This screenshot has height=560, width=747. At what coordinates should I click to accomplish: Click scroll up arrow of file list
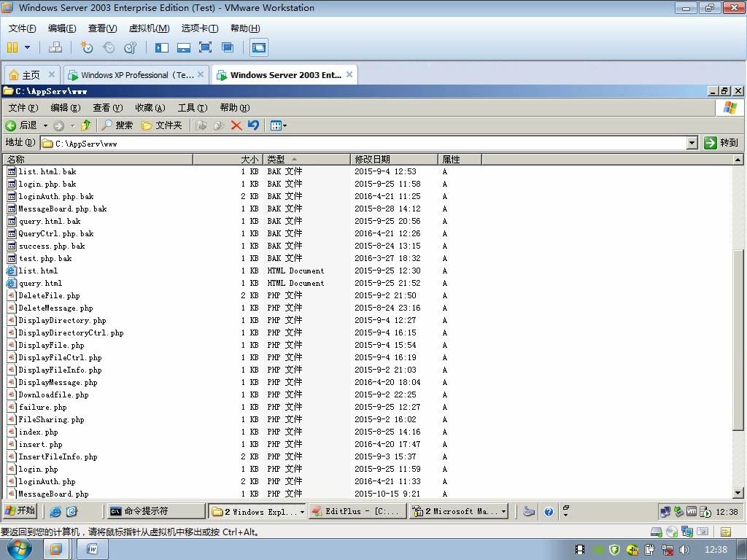738,160
